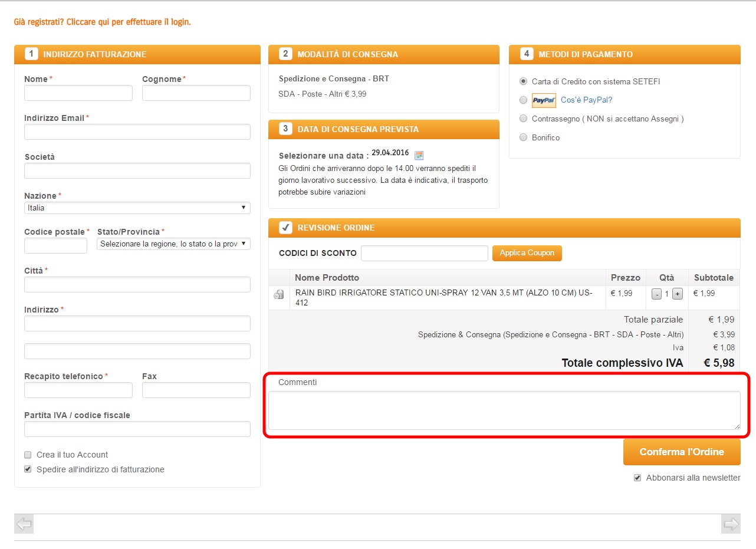The width and height of the screenshot is (756, 549).
Task: Click the PayPal logo icon
Action: tap(544, 100)
